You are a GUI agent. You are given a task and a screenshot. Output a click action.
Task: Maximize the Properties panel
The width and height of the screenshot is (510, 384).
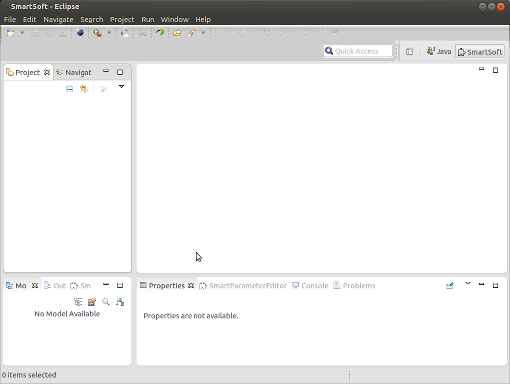click(495, 285)
